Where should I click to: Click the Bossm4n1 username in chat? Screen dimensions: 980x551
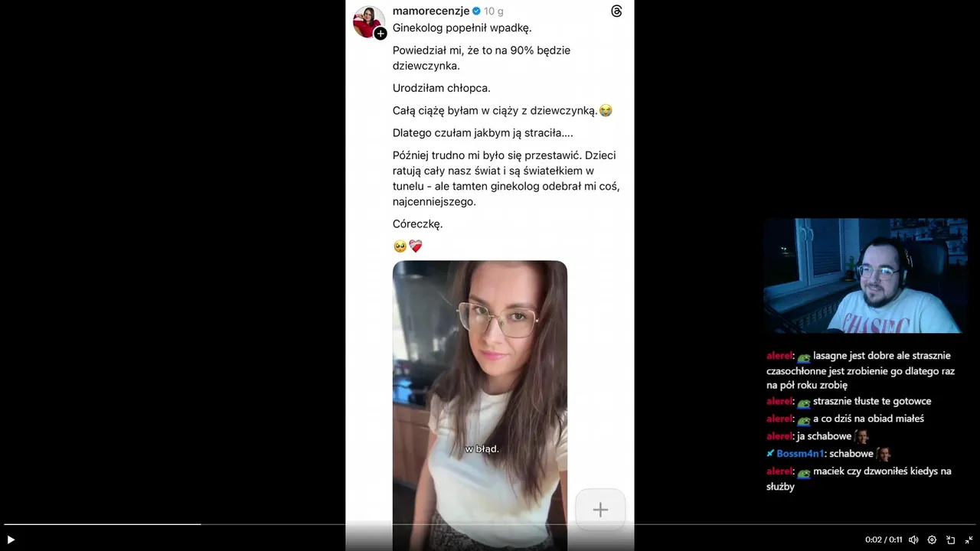click(800, 454)
